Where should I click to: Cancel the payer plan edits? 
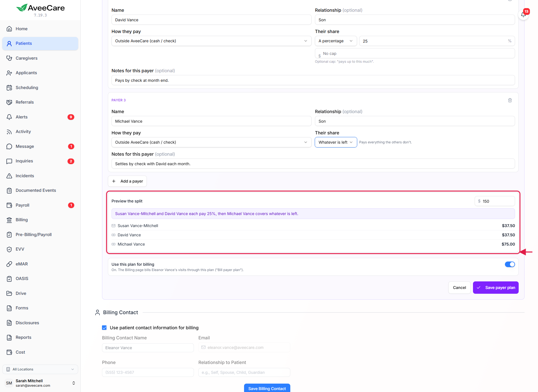tap(459, 288)
